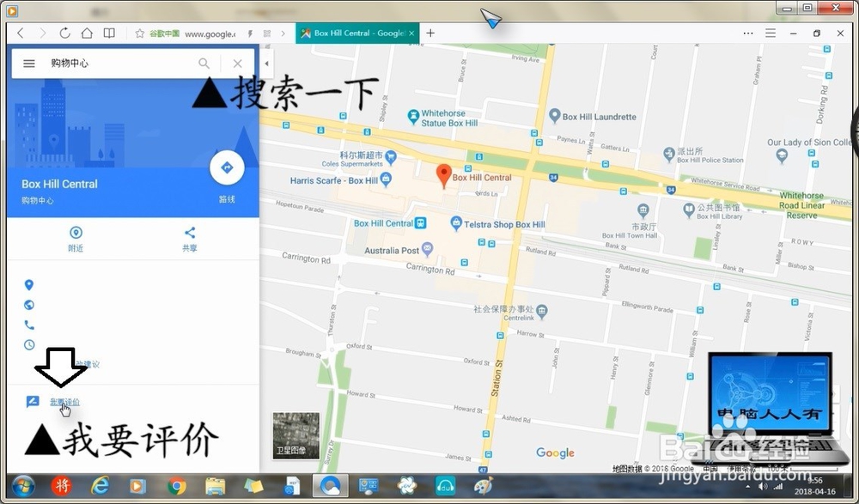Click the Our Lady of Sion College marker

pyautogui.click(x=782, y=155)
